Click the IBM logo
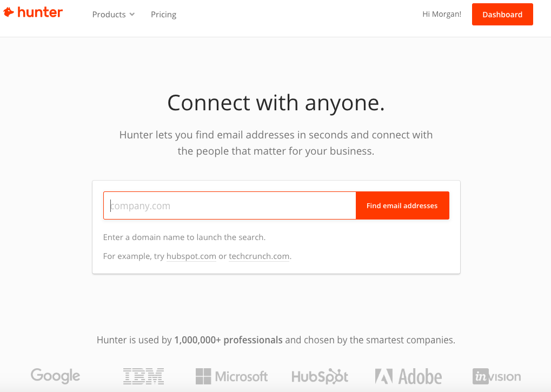551x392 pixels. [x=143, y=376]
